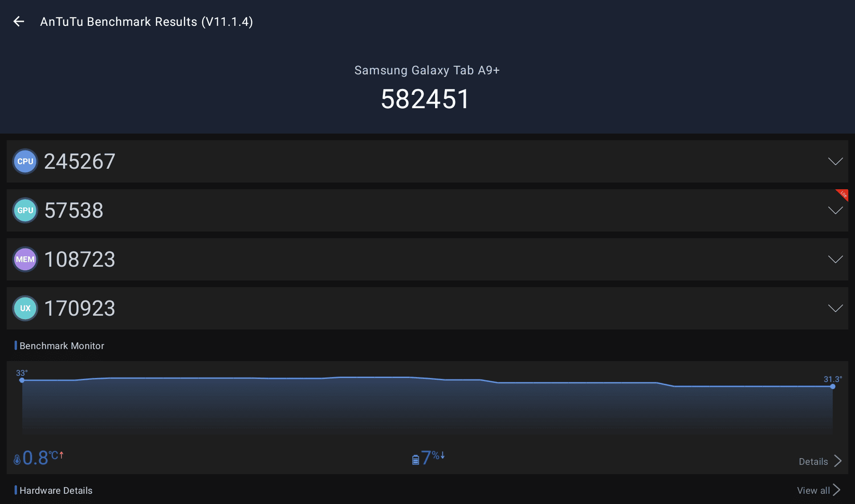Click the AnTuTu Benchmark Results title
The height and width of the screenshot is (504, 855).
click(x=147, y=22)
